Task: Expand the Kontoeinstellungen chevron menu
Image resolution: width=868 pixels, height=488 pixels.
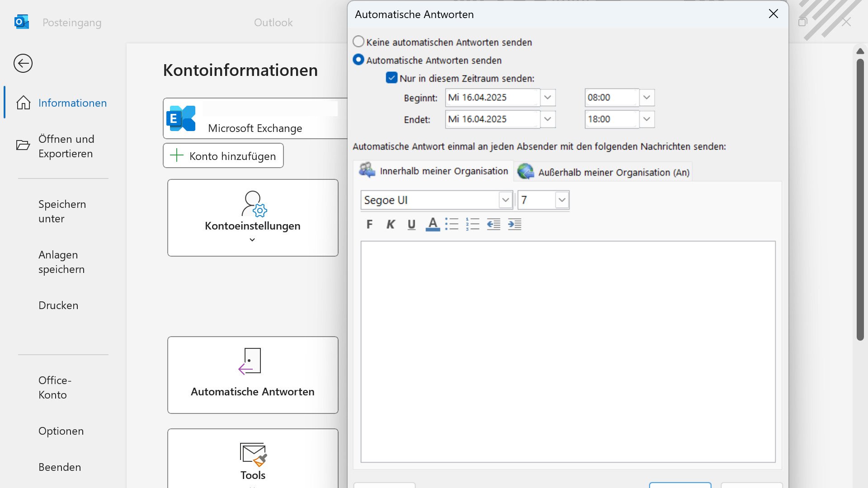Action: coord(252,240)
